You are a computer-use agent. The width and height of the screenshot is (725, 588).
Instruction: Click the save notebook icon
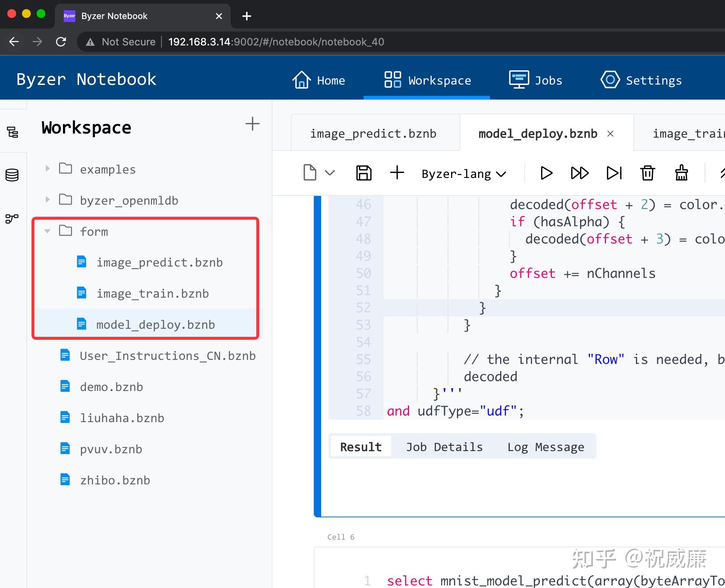[364, 173]
